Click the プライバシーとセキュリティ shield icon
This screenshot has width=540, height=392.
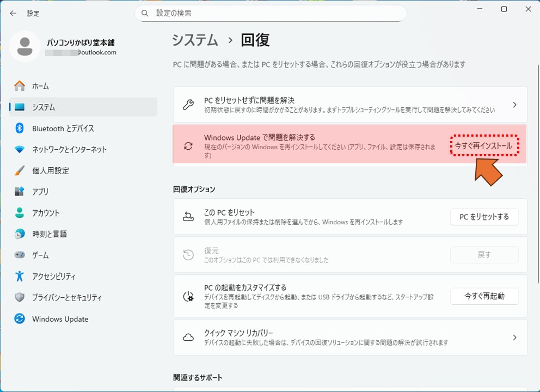20,298
